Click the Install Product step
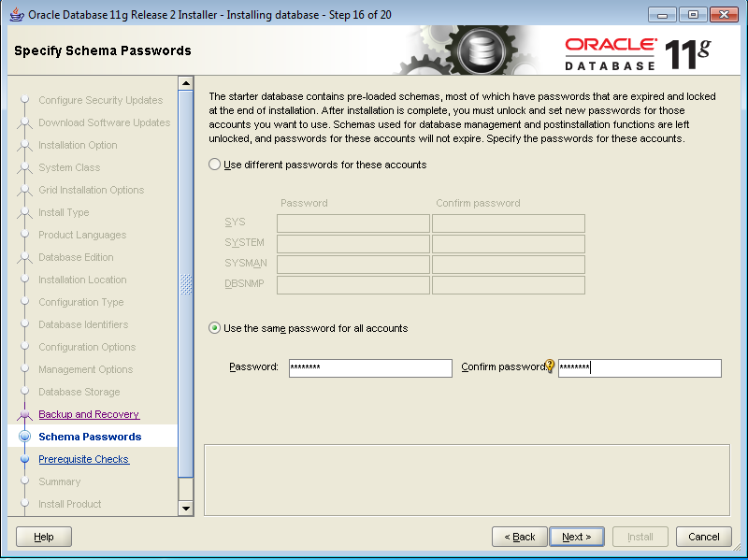Viewport: 748px width, 560px height. tap(69, 504)
